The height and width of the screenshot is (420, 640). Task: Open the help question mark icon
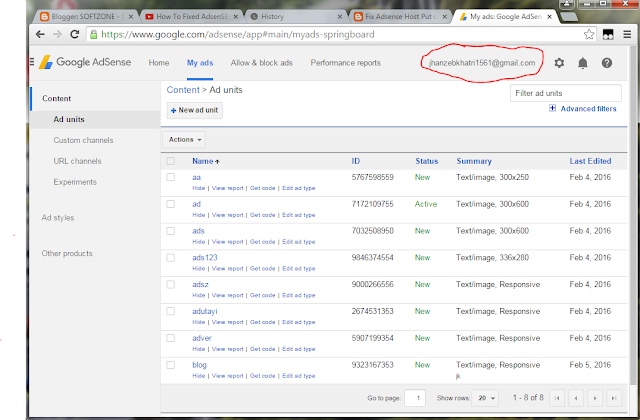(x=607, y=63)
